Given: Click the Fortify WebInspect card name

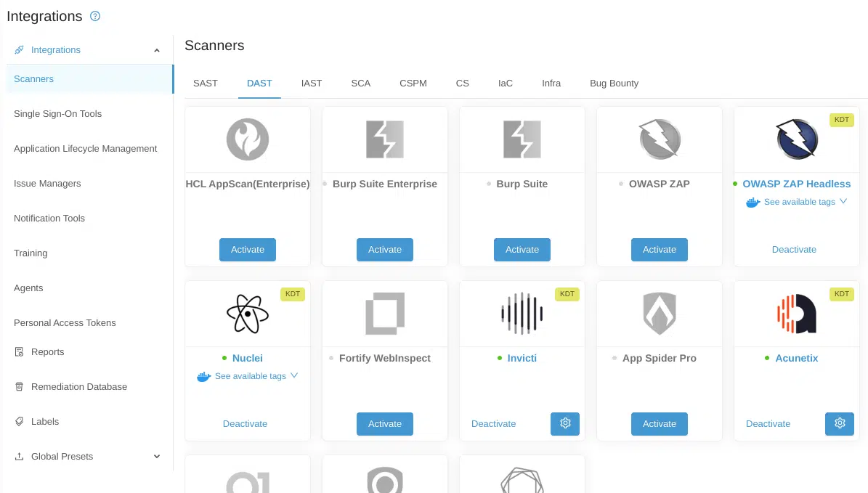Looking at the screenshot, I should pos(385,358).
